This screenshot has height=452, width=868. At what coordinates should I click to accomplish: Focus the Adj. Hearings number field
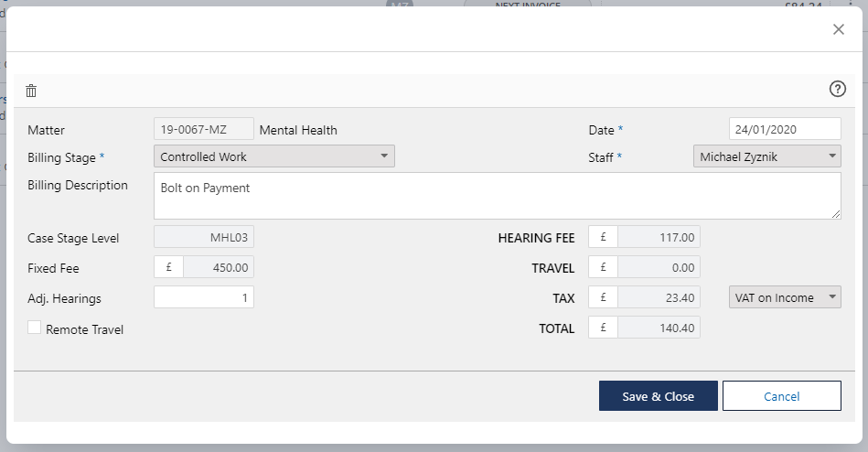coord(204,297)
